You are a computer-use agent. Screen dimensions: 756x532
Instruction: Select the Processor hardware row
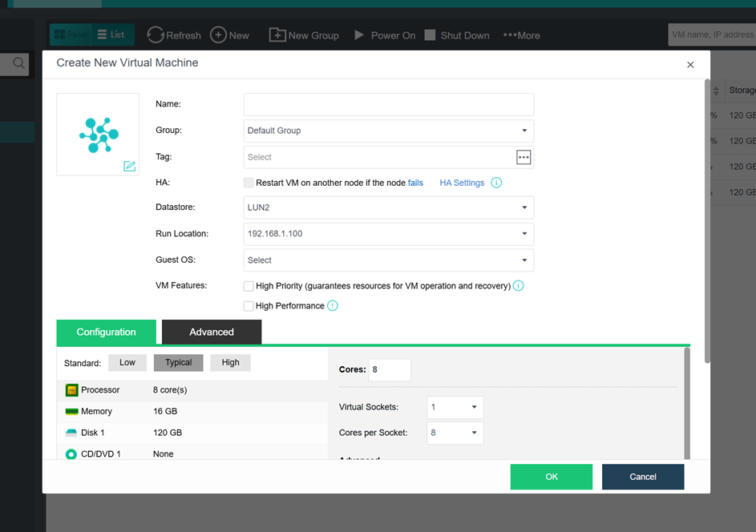(192, 390)
